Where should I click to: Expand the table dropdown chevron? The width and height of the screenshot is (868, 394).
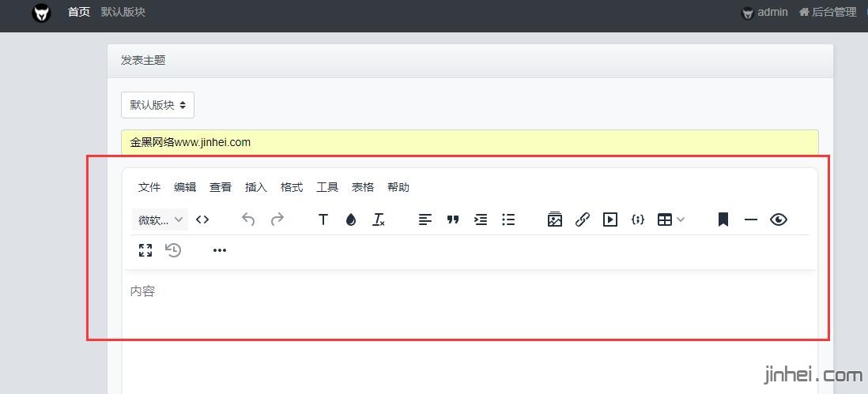tap(681, 220)
